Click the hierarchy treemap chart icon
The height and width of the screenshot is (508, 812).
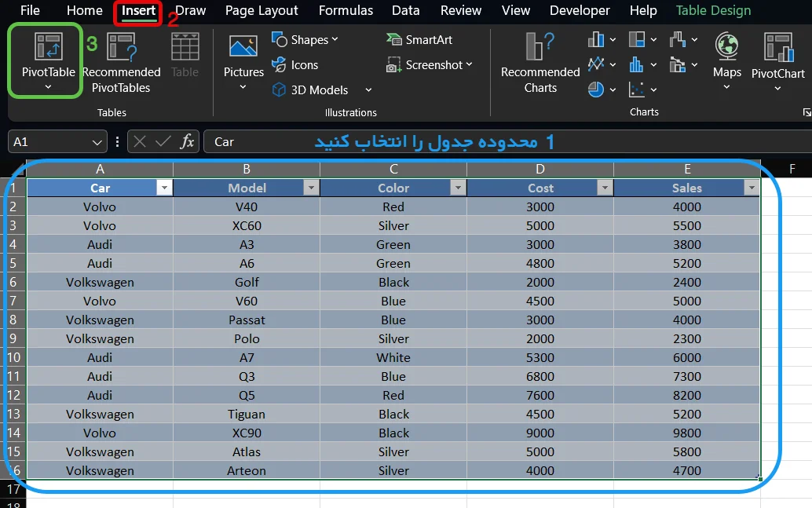point(636,39)
